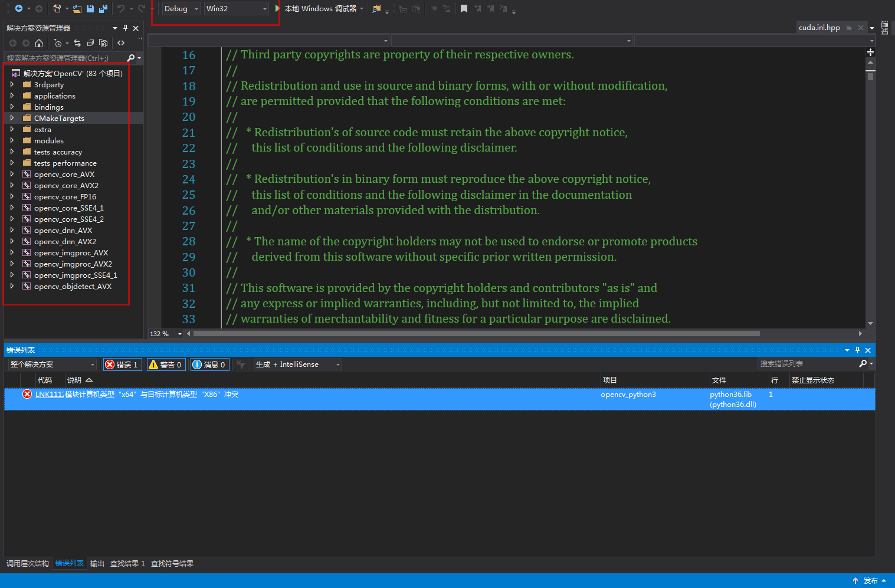Click the navigate backward arrow icon
The image size is (895, 588).
[x=19, y=8]
